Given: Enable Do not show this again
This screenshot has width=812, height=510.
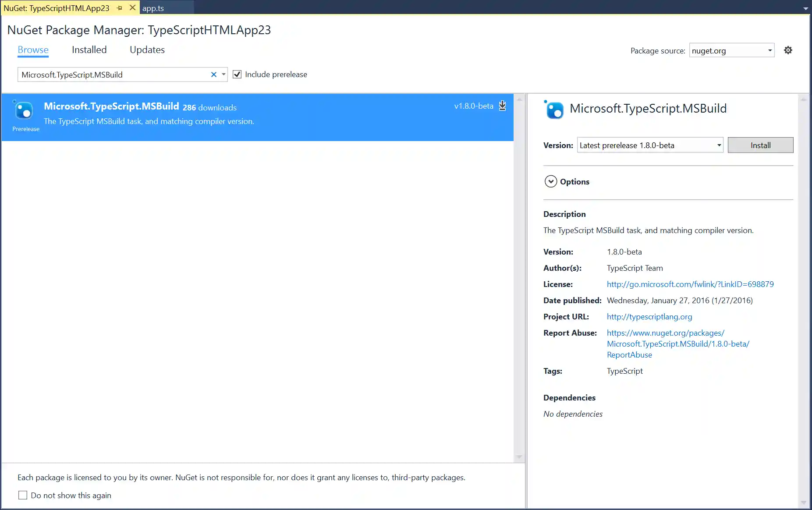Looking at the screenshot, I should [x=23, y=495].
